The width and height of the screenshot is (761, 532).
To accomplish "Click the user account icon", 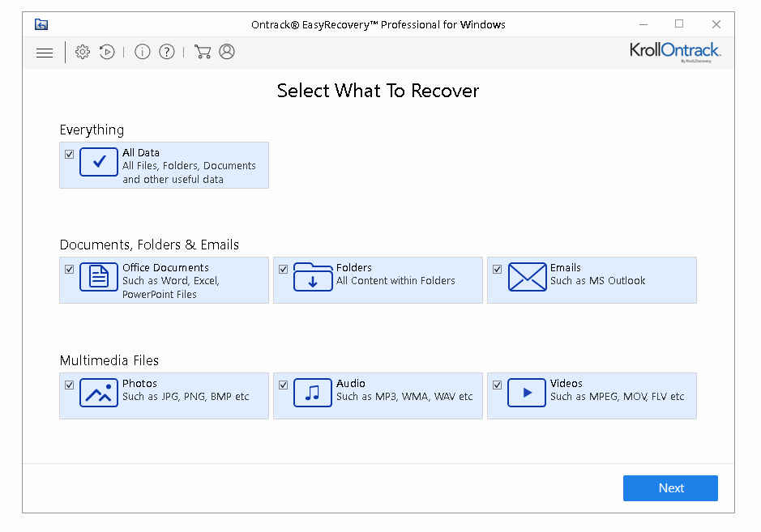I will click(x=226, y=52).
